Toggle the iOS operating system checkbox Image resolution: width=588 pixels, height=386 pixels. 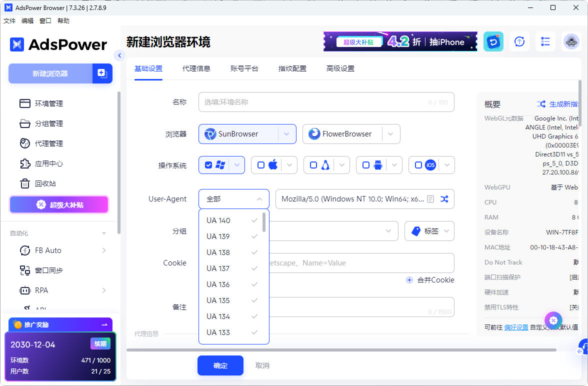click(x=418, y=165)
